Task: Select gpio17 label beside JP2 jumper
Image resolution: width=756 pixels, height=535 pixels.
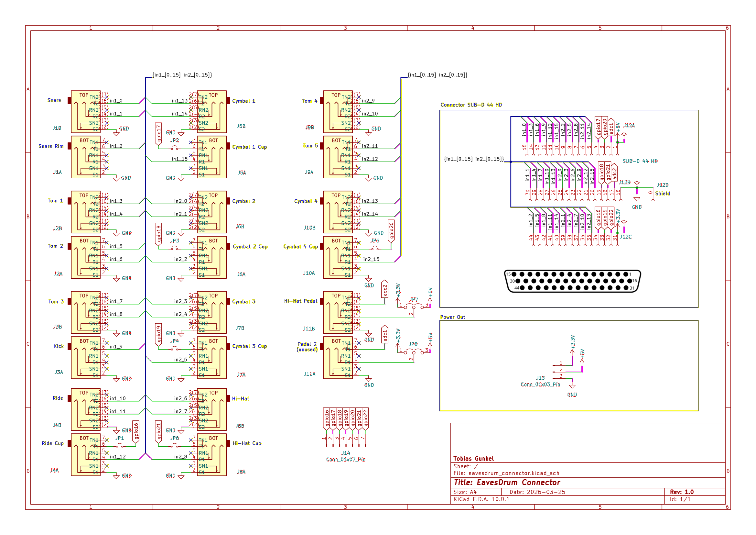Action: point(158,134)
